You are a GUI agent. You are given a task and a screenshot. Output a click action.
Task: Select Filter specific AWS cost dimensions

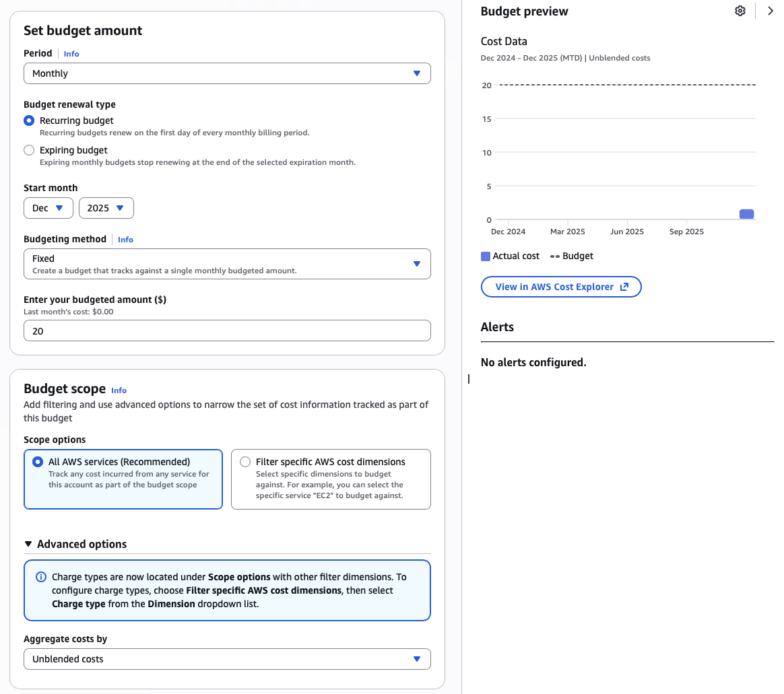[x=245, y=462]
